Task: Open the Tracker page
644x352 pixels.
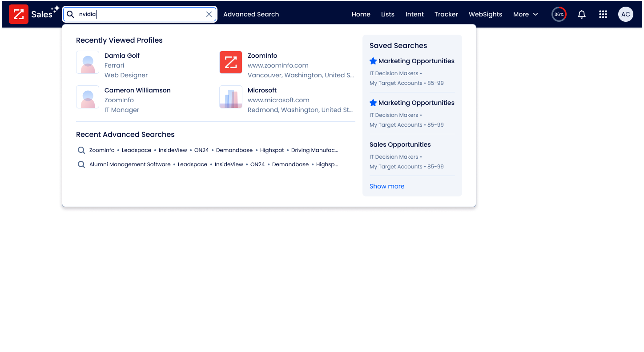Action: click(x=446, y=14)
